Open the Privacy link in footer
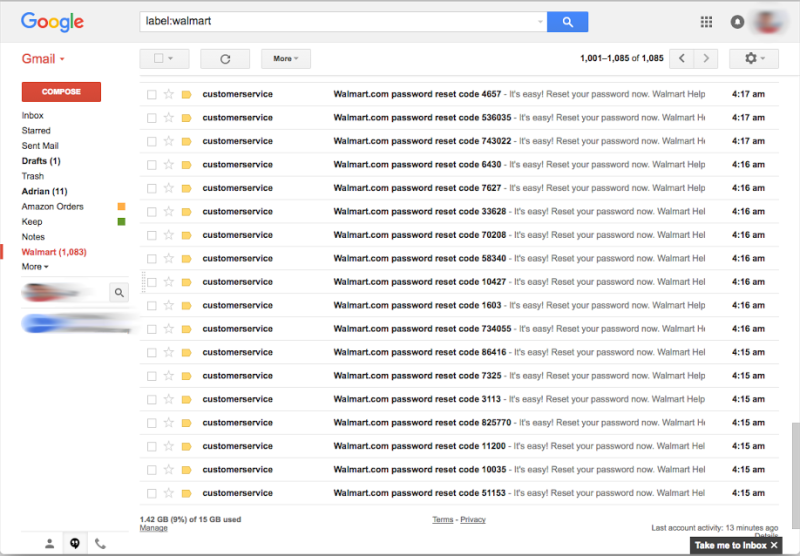 coord(473,520)
